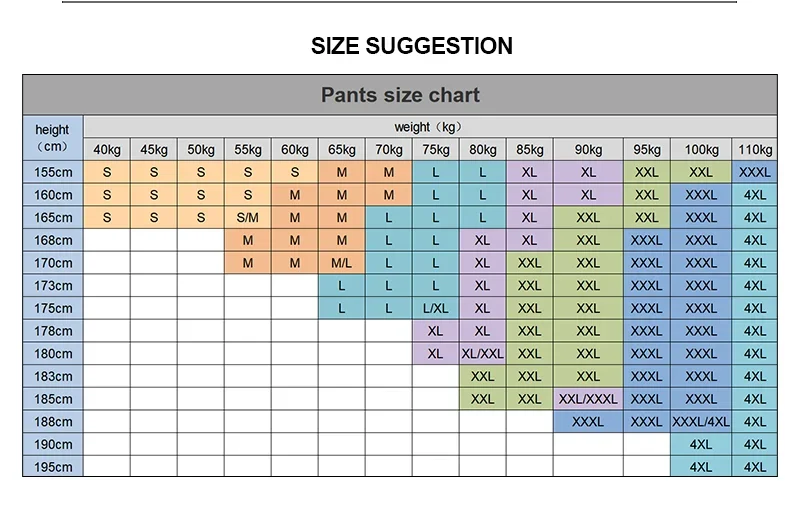Select the weight (kg) header cell
Screen dimensions: 800x514
point(429,127)
